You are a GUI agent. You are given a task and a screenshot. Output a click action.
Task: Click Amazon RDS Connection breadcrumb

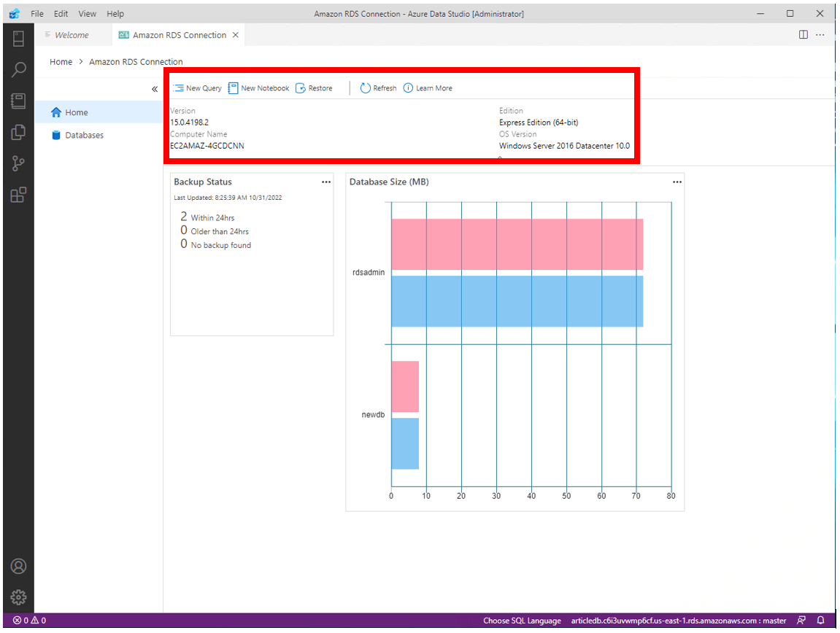click(x=136, y=62)
